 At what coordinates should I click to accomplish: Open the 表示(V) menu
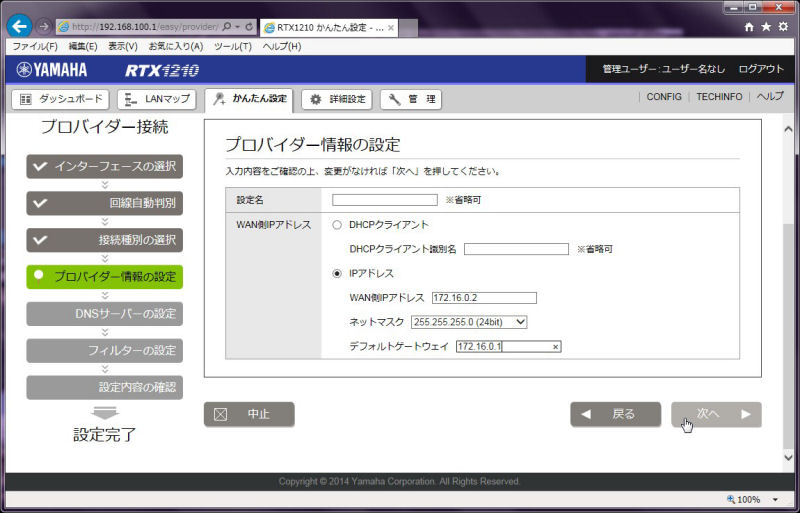pos(122,46)
